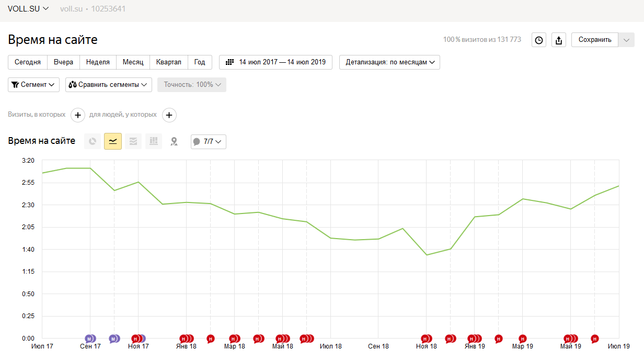Click red annotation marker at Янв 19
The image size is (644, 360).
point(471,339)
